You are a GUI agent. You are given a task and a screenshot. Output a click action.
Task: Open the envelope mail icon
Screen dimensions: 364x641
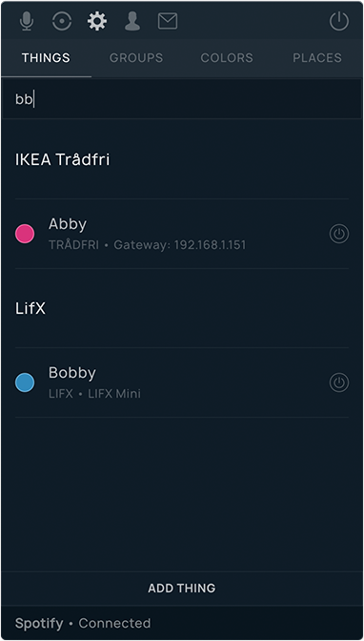pyautogui.click(x=168, y=21)
